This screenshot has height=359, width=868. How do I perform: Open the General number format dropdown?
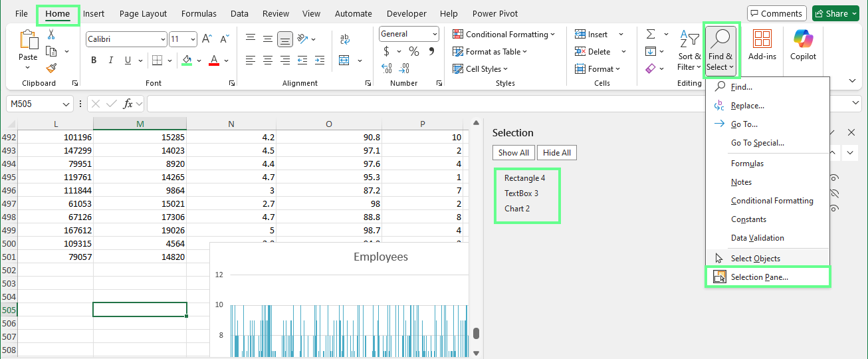click(x=435, y=34)
